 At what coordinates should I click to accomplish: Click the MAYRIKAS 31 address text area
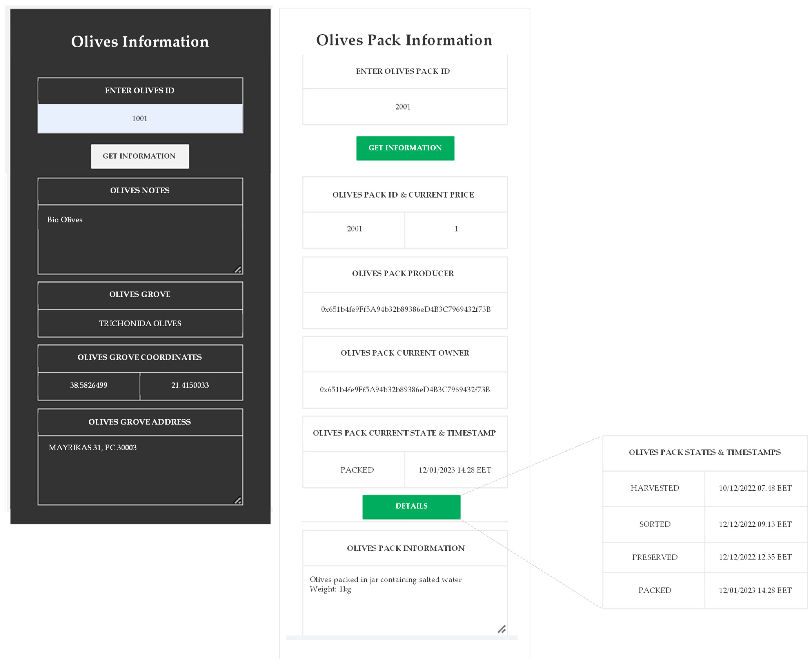pyautogui.click(x=140, y=469)
